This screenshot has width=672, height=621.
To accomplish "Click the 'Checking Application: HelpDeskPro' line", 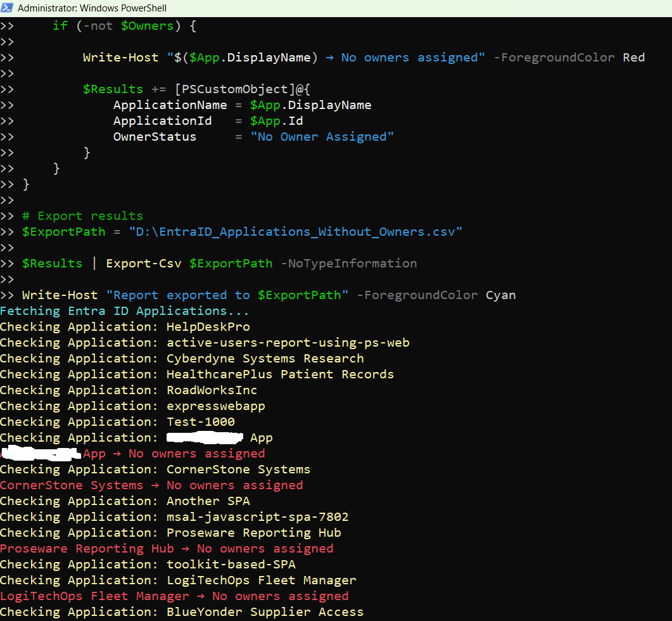I will pyautogui.click(x=125, y=327).
